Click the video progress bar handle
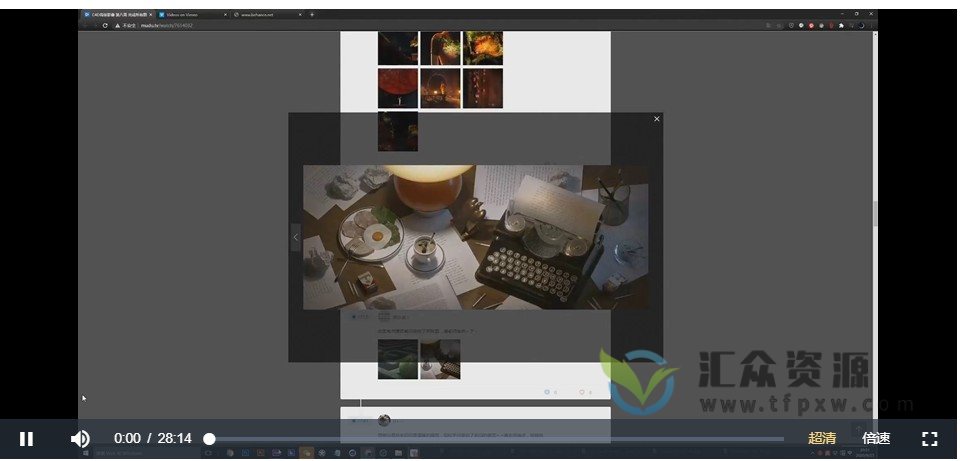Screen dimensions: 961x461 point(209,439)
